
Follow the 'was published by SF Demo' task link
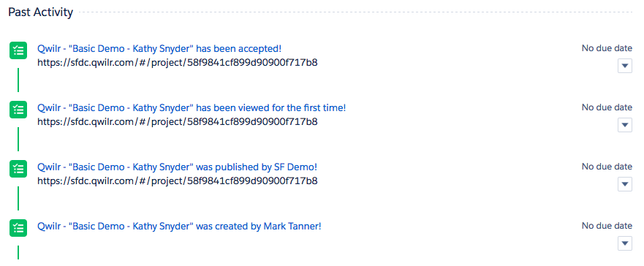[x=178, y=167]
